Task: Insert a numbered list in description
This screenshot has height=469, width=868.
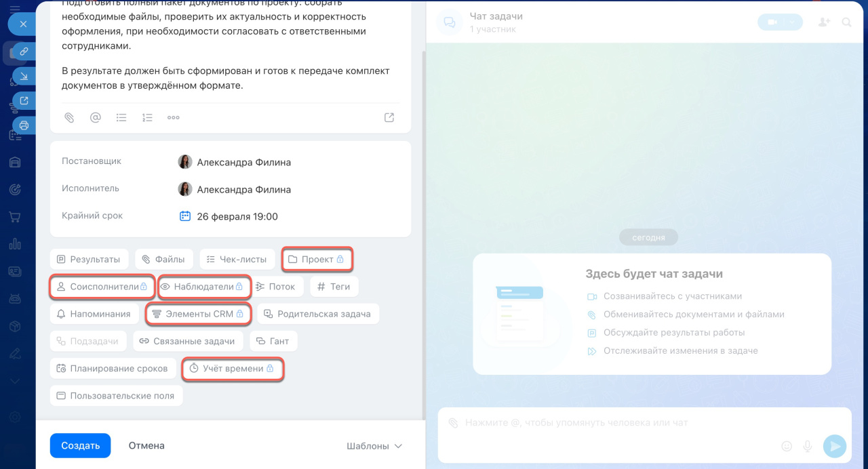Action: click(147, 117)
